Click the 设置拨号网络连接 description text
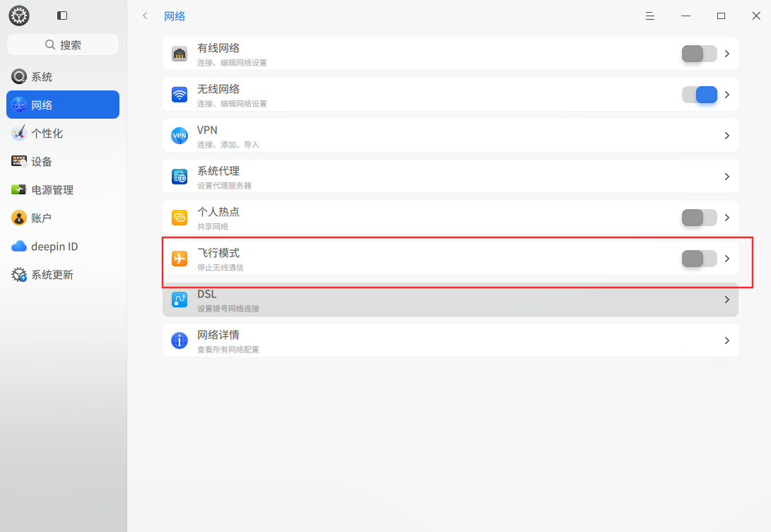This screenshot has width=771, height=532. pos(228,309)
